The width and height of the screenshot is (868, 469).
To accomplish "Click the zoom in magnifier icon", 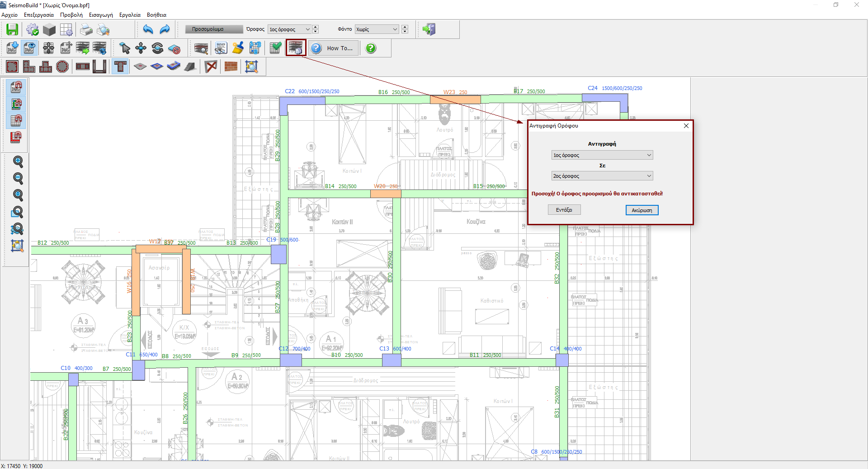I will coord(18,161).
